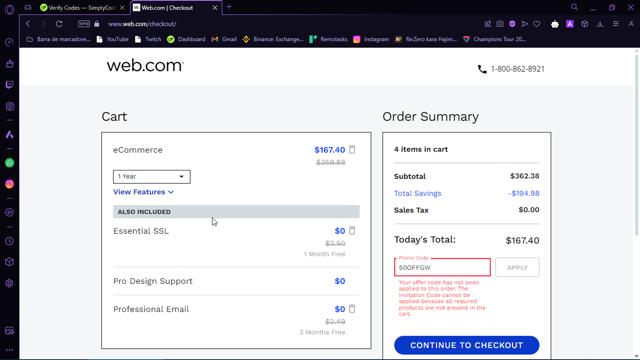Open the ReZero kara Hajim bookmark
This screenshot has height=360, width=640.
point(426,39)
